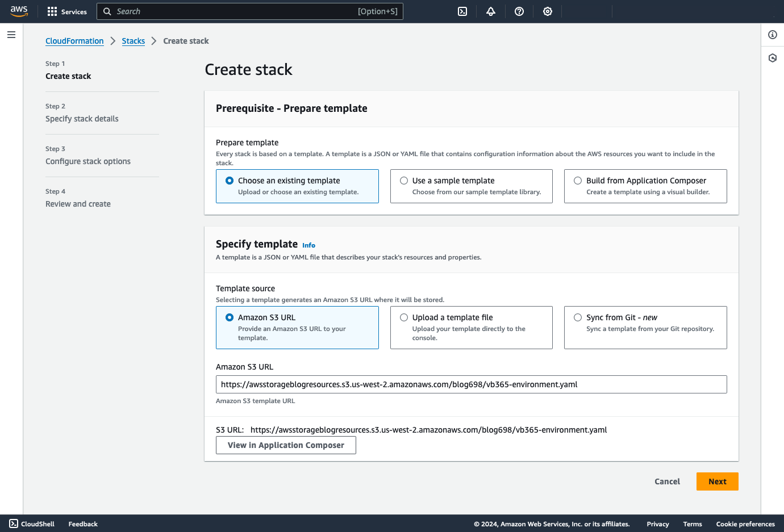Click the 'View in Application Composer' button
Viewport: 784px width, 532px height.
(286, 445)
